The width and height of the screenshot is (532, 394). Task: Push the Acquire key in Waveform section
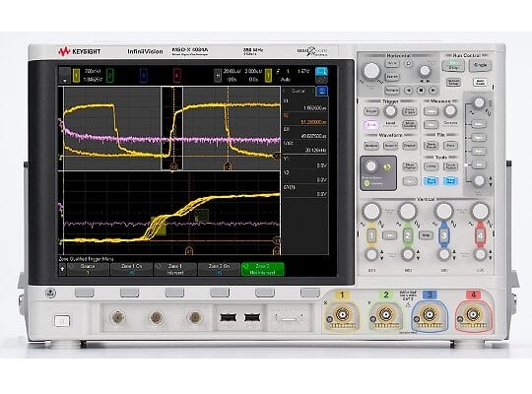pyautogui.click(x=390, y=146)
